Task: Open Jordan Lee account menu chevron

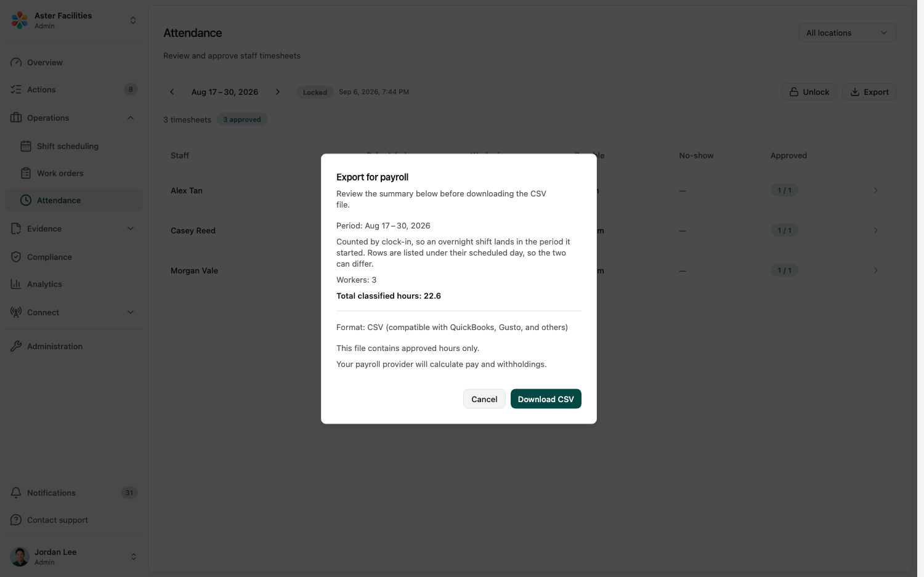Action: pyautogui.click(x=133, y=557)
